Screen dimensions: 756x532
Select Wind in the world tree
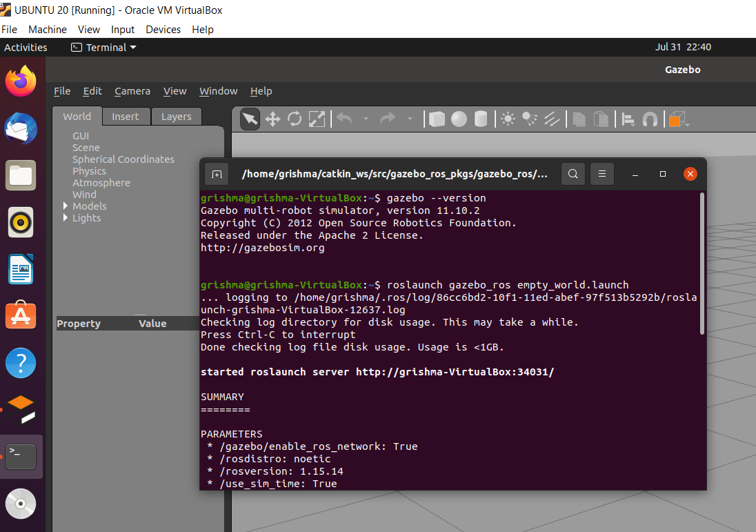(84, 195)
